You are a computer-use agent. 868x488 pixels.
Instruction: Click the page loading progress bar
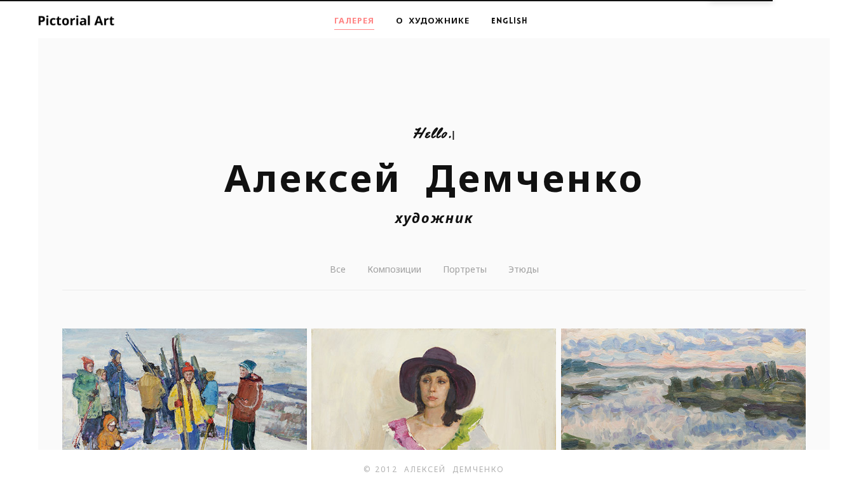click(386, 1)
